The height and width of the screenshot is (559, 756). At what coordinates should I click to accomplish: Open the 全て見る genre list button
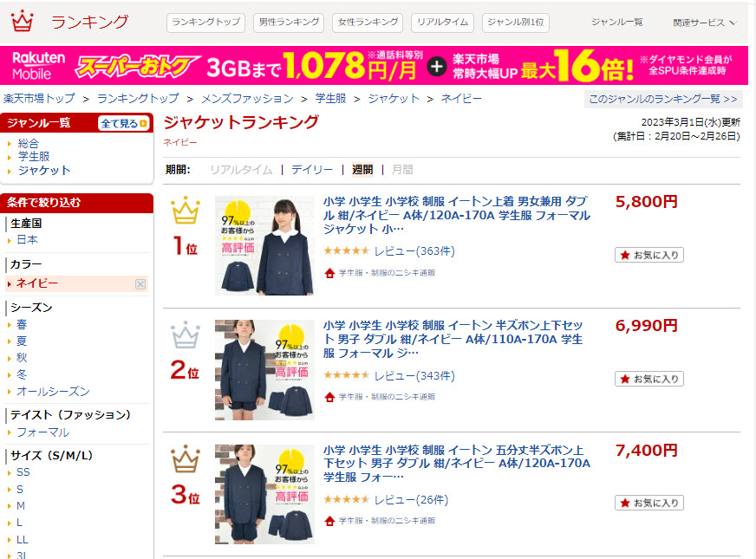(124, 123)
